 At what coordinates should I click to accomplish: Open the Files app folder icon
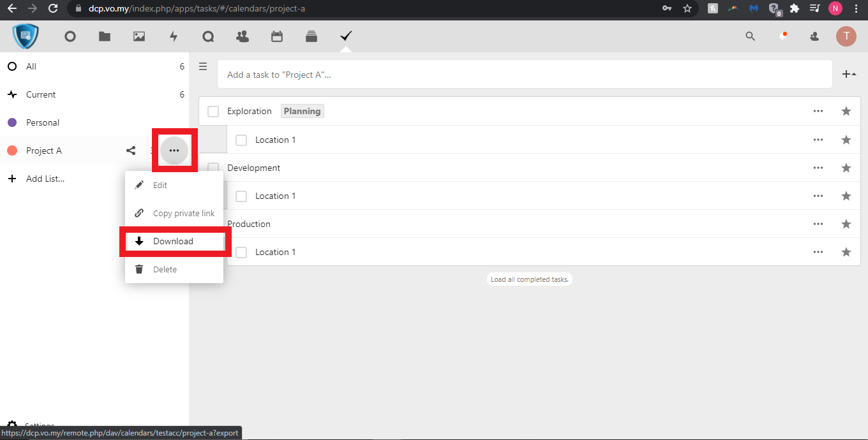[x=105, y=36]
